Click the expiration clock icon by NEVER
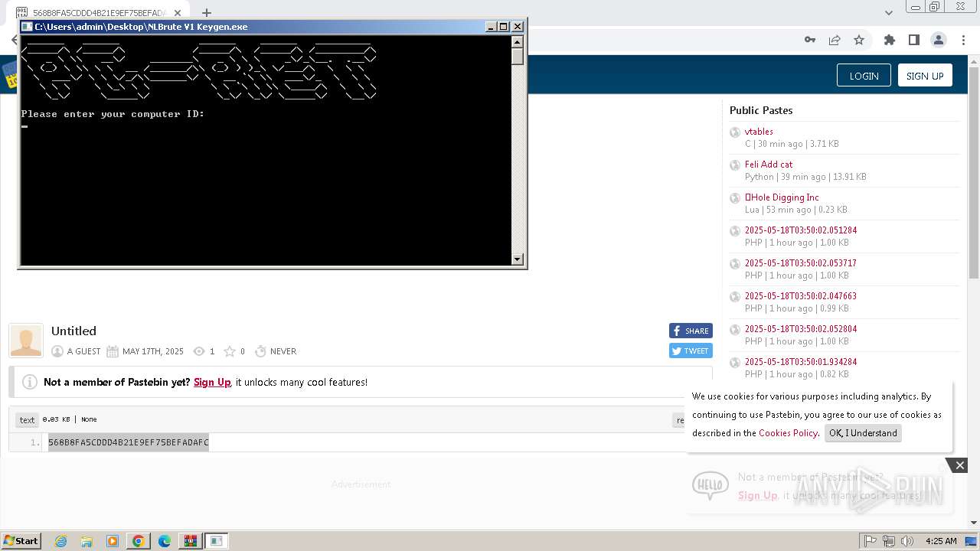The width and height of the screenshot is (980, 551). coord(260,351)
